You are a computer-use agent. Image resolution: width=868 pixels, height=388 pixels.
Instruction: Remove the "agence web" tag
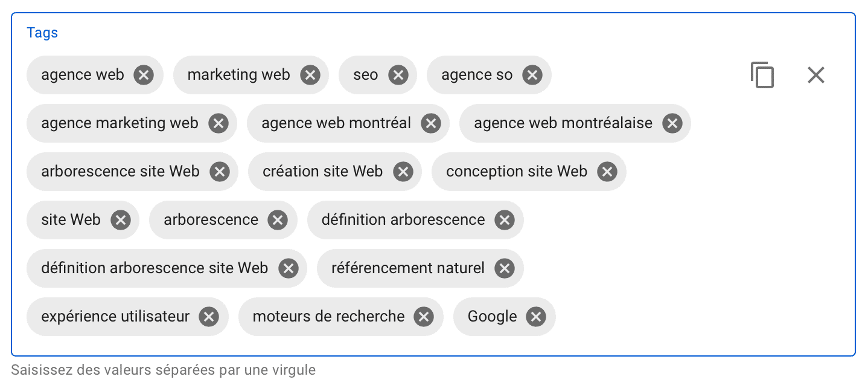tap(144, 75)
